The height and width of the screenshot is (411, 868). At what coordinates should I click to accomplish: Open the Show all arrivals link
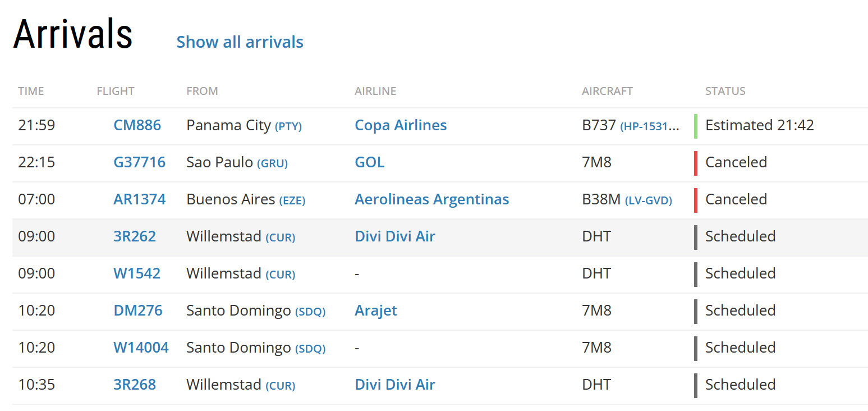240,42
